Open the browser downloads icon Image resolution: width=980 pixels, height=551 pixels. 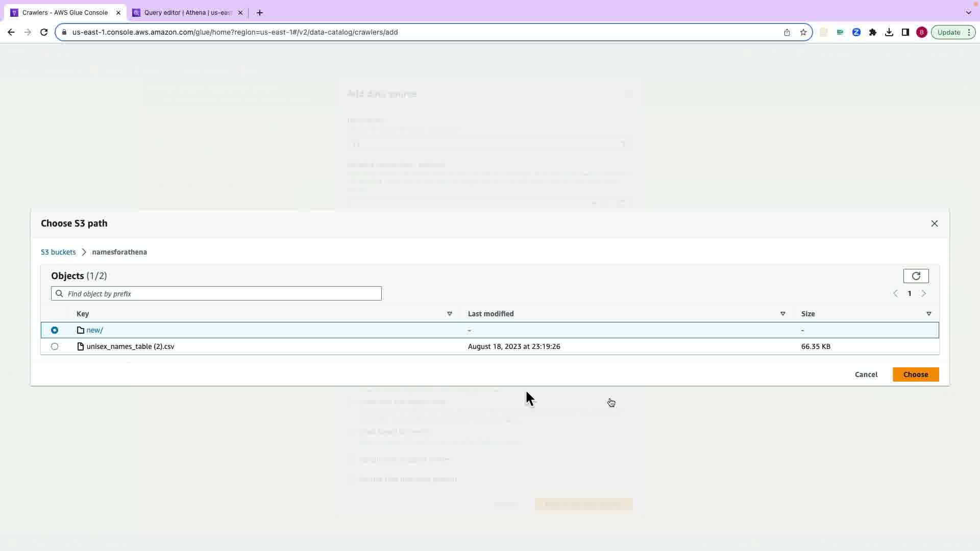pos(889,32)
